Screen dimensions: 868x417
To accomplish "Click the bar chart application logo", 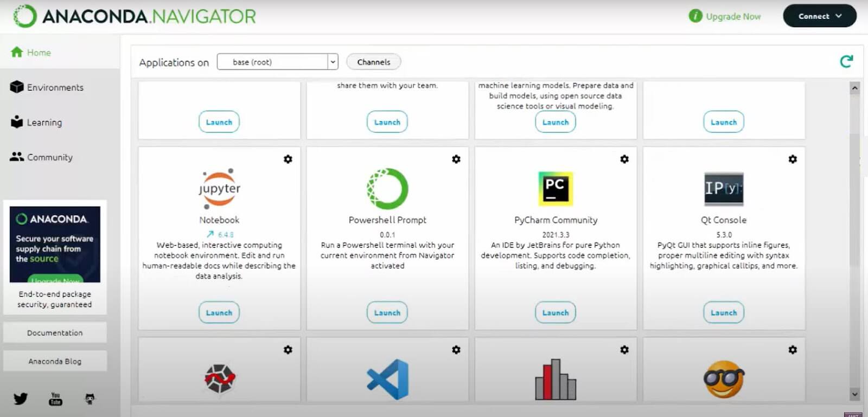I will pyautogui.click(x=556, y=379).
